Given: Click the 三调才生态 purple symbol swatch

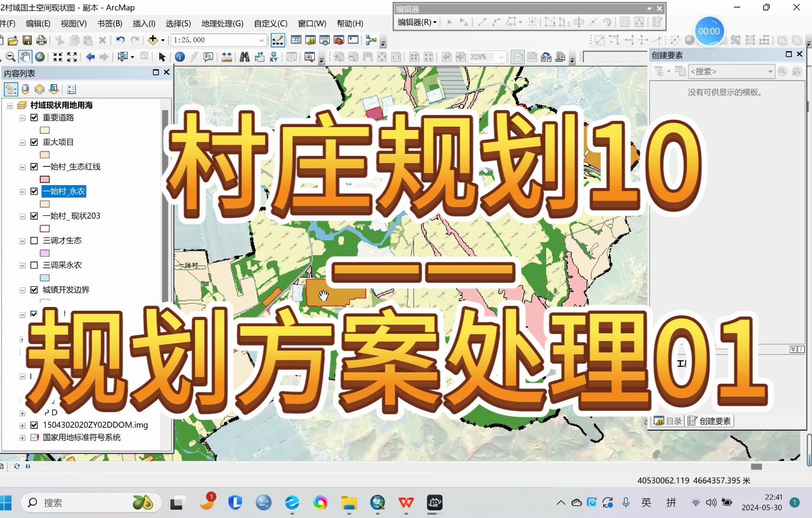Looking at the screenshot, I should (x=45, y=253).
